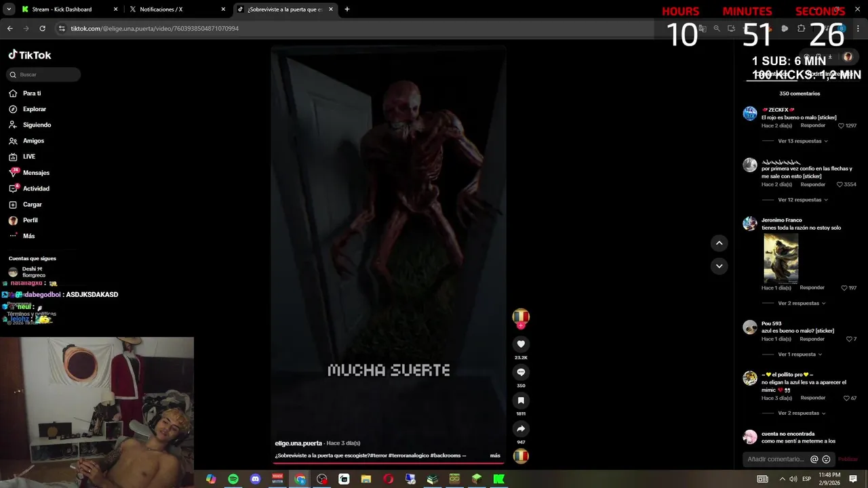Go back in the browser
The height and width of the screenshot is (488, 868).
9,28
